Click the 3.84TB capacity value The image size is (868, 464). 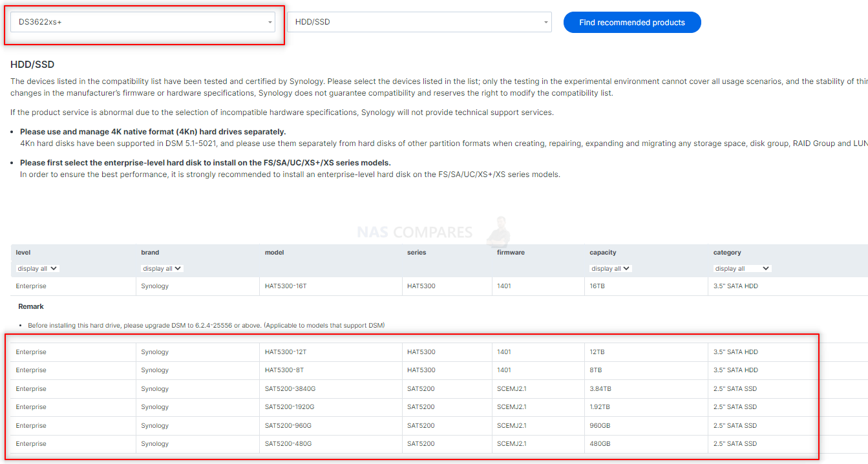600,389
